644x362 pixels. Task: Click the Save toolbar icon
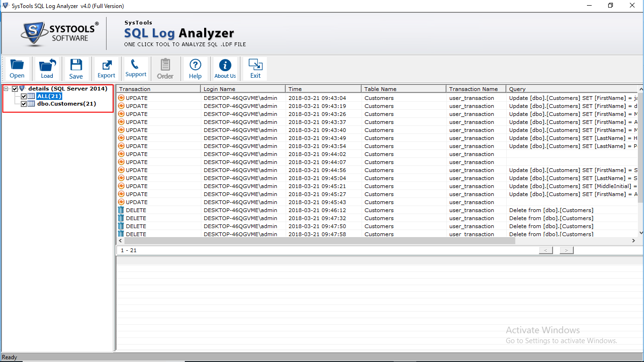(x=76, y=69)
